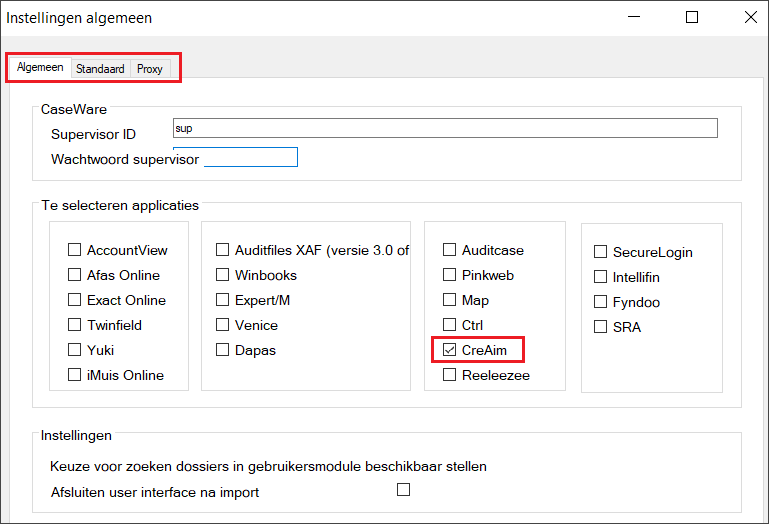Select the Twinfield checkbox

[74, 325]
